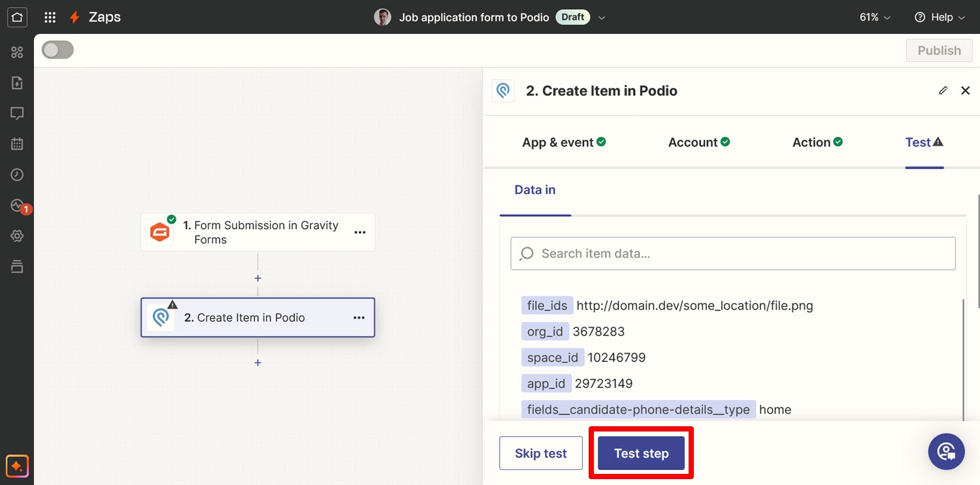Click the fields__candidate-phone-details__type label
This screenshot has width=980, height=485.
[638, 410]
